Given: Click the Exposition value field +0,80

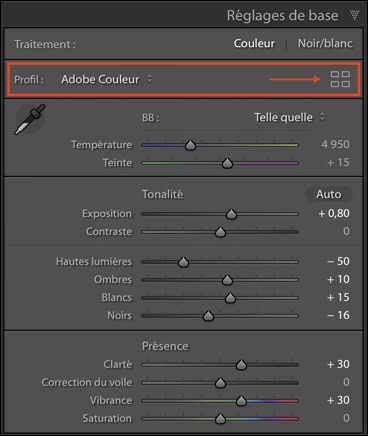Looking at the screenshot, I should (334, 213).
